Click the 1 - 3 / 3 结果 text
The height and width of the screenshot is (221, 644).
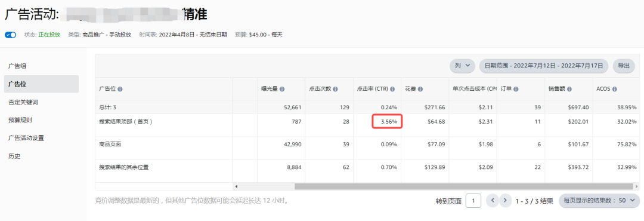(x=534, y=201)
